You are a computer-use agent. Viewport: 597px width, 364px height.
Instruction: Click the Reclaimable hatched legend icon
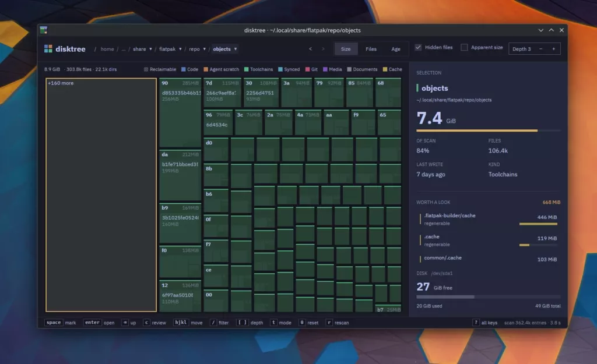coord(146,69)
